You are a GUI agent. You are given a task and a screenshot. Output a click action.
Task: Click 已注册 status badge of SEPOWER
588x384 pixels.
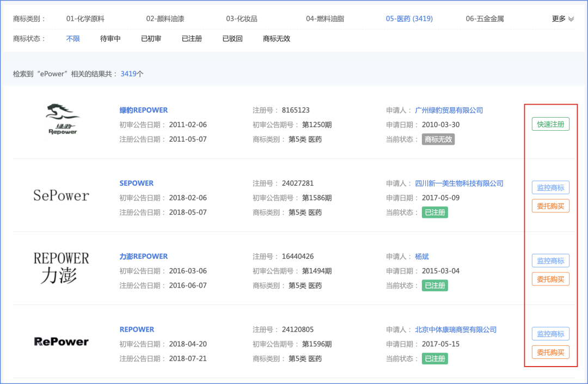[434, 212]
